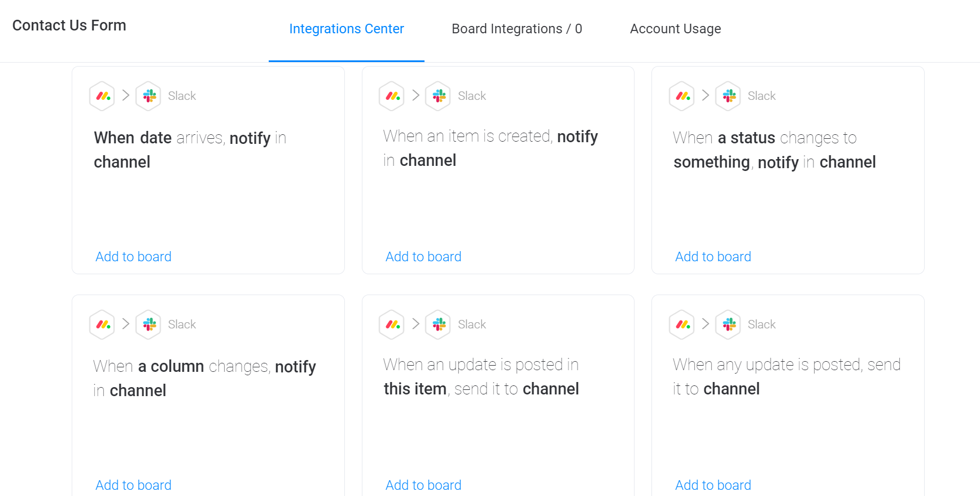Click Slack label in column changes card
This screenshot has height=496, width=980.
182,324
